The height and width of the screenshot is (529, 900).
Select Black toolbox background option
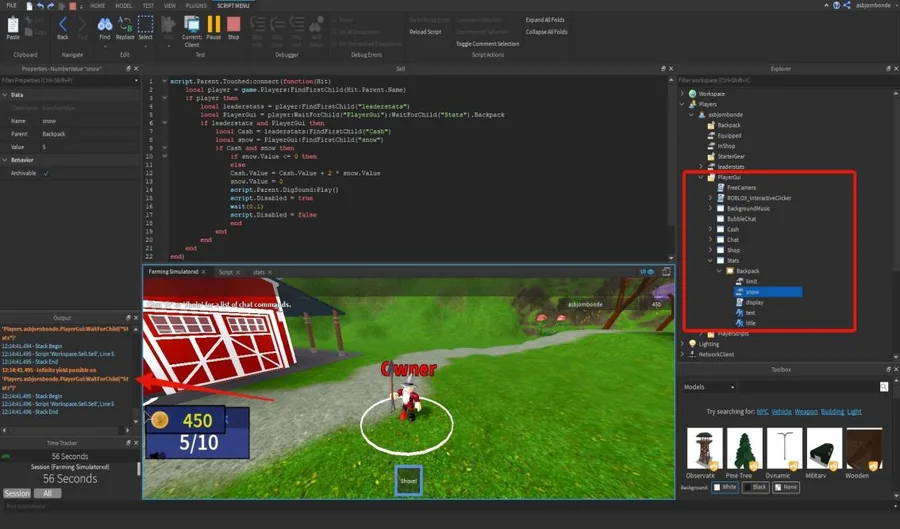coord(755,487)
